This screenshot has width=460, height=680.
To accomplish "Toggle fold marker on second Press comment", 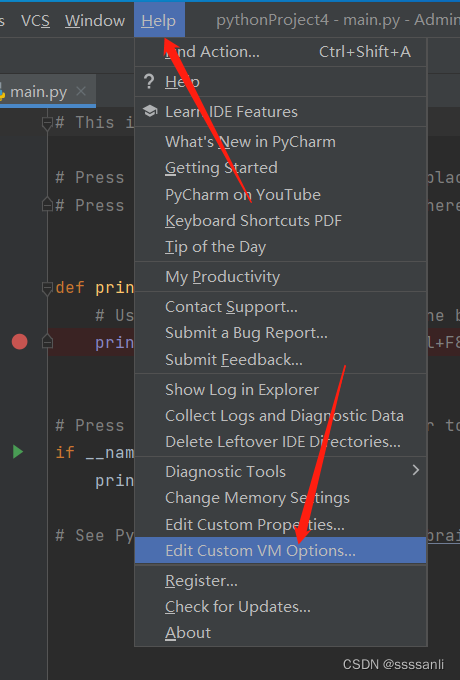I will click(x=47, y=205).
